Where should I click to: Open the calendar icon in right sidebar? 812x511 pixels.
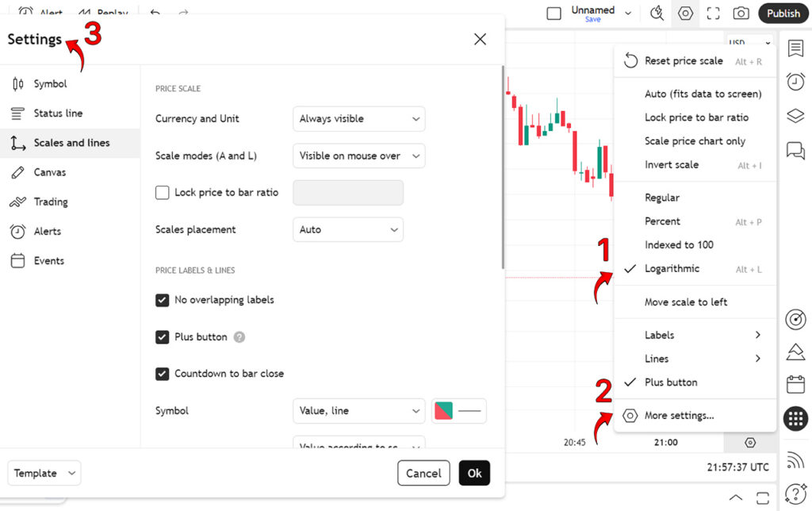pos(795,385)
